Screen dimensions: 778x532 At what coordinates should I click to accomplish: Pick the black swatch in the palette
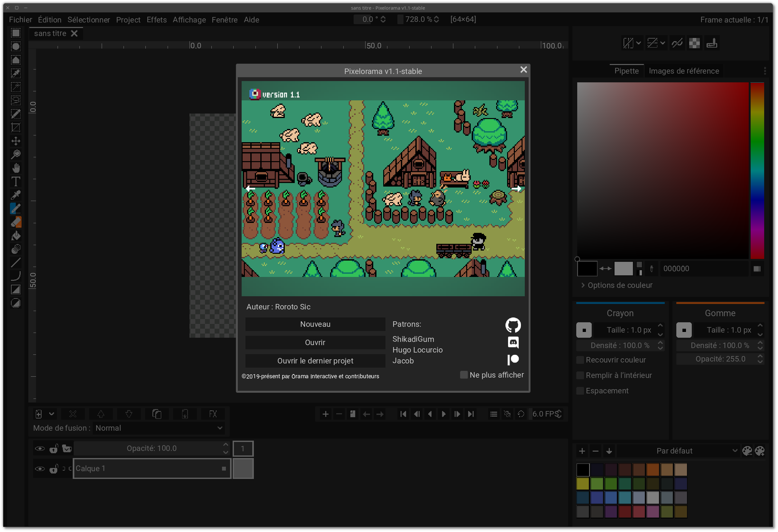click(583, 469)
